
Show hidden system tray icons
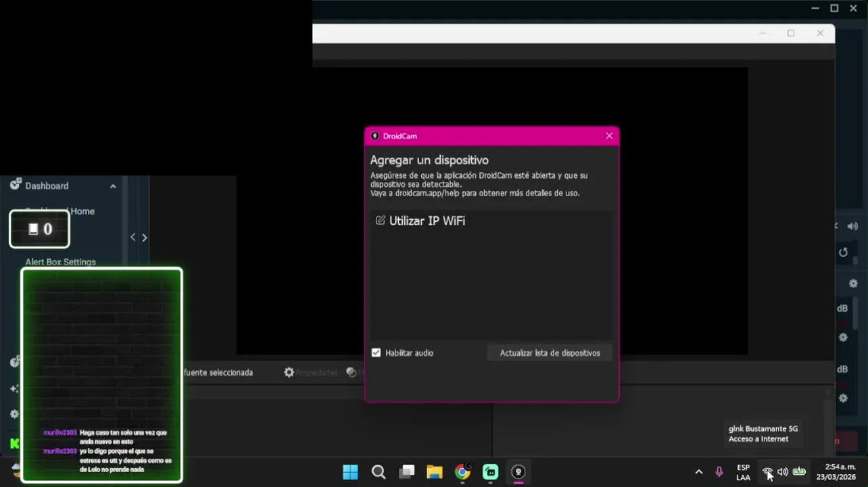[x=698, y=472]
